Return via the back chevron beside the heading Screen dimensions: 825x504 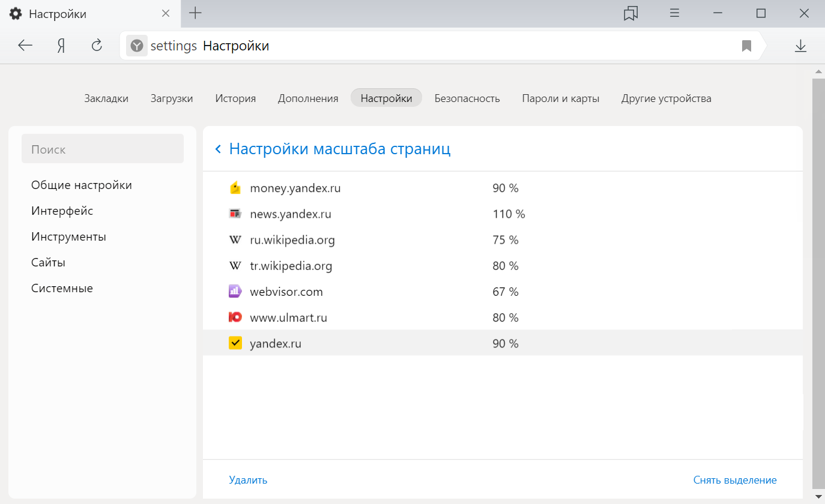pos(218,149)
